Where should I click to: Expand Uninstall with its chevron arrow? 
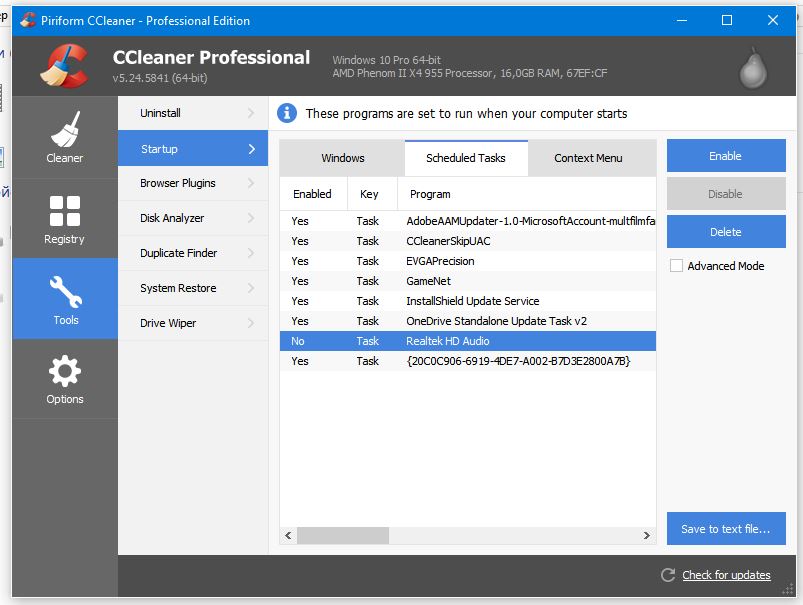251,113
